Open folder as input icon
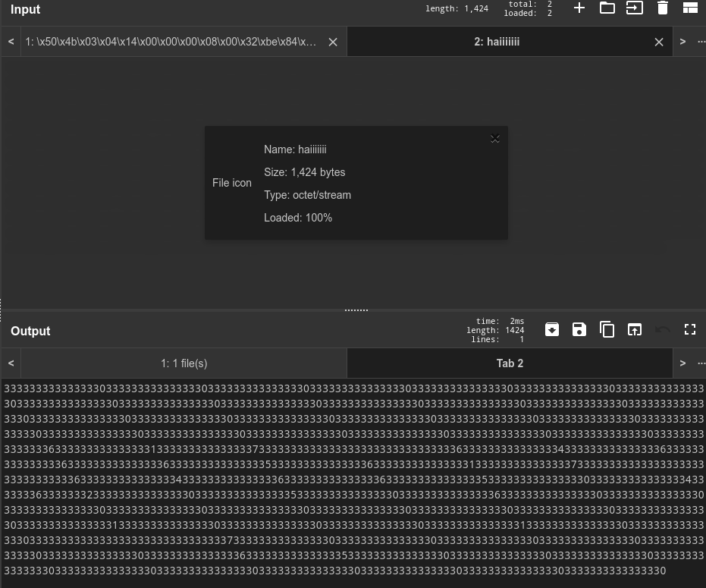Viewport: 706px width, 588px height. pos(607,8)
